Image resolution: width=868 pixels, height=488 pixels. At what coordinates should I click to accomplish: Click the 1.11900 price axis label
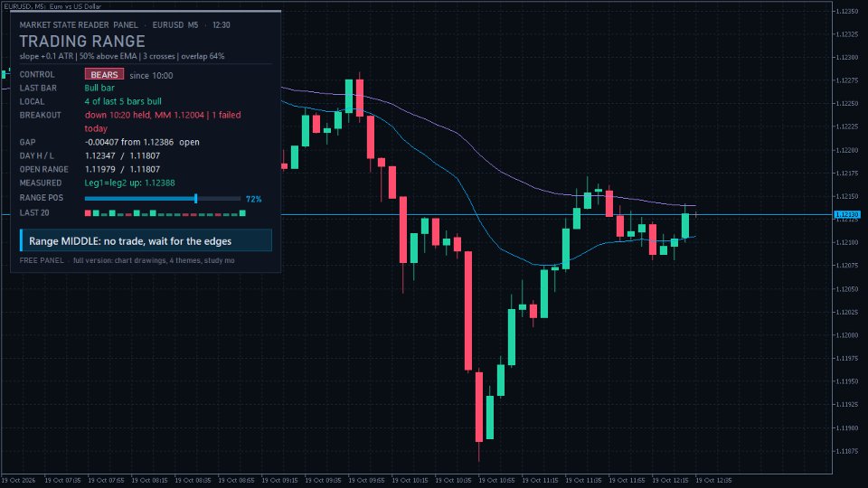coord(847,427)
